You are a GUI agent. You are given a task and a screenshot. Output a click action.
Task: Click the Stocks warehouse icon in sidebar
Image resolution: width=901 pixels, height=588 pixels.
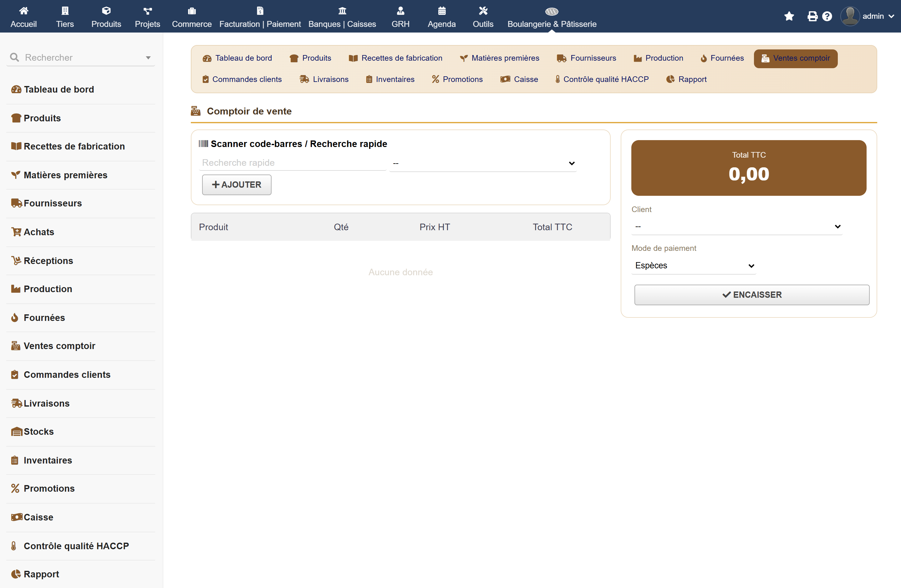(17, 431)
